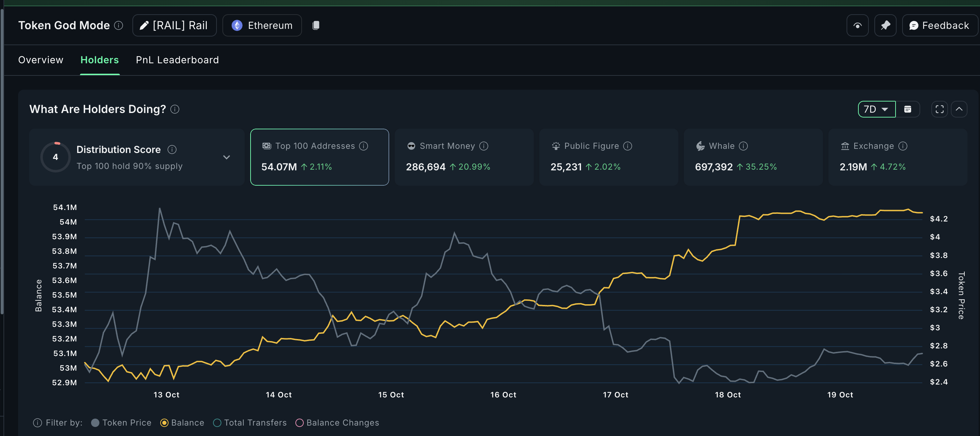
Task: Click the Filter by info icon
Action: click(37, 423)
